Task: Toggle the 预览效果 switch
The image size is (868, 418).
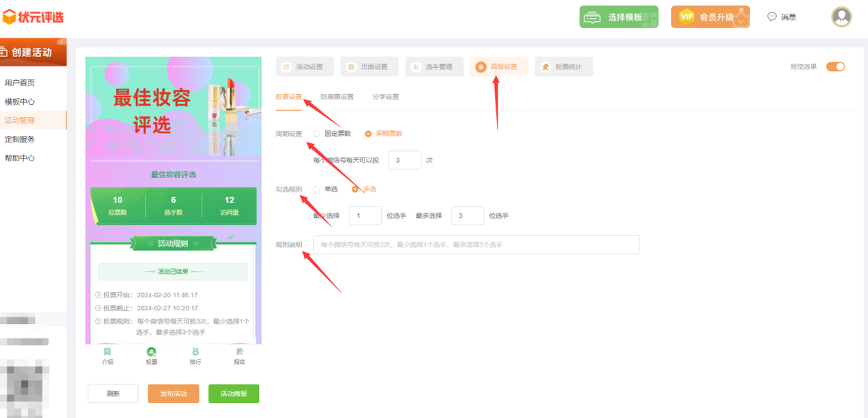Action: coord(835,67)
